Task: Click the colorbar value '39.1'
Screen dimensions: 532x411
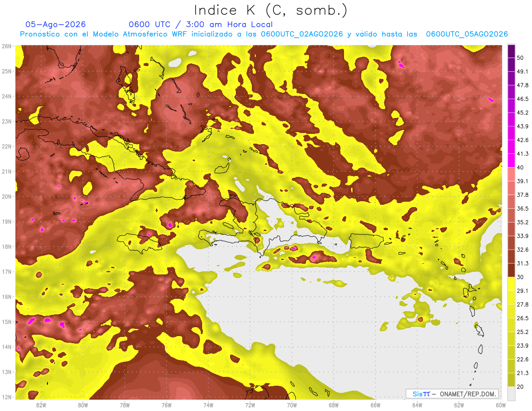Action: click(x=523, y=181)
